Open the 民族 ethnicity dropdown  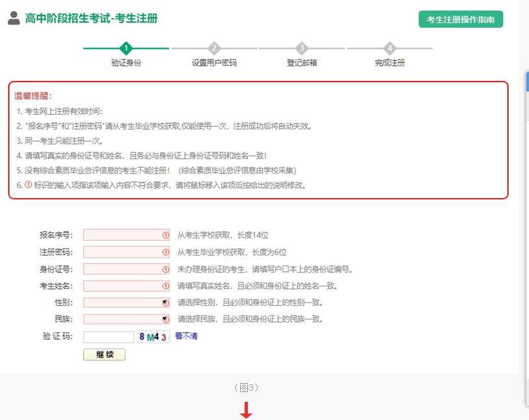pos(127,319)
